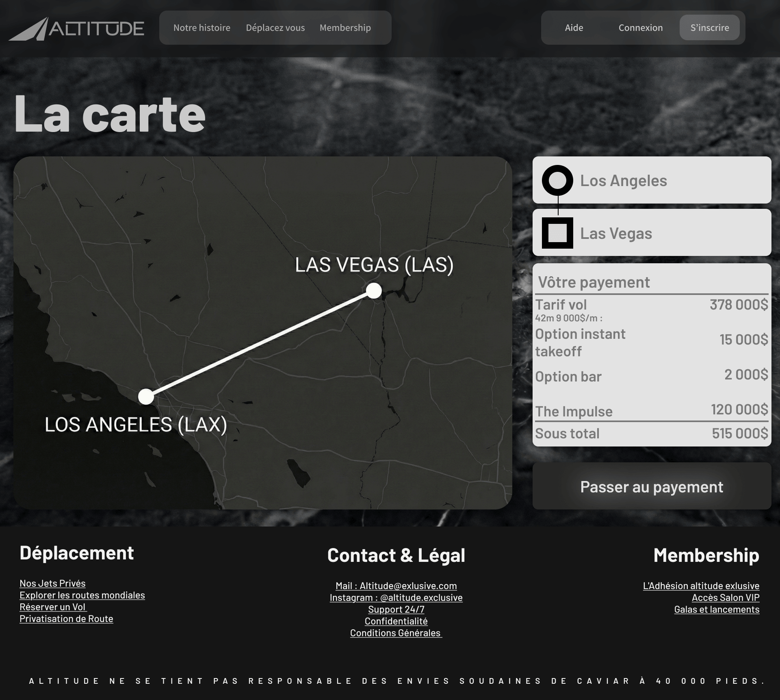
Task: Click the LAS VEGAS (LAS) map label
Action: point(374,265)
